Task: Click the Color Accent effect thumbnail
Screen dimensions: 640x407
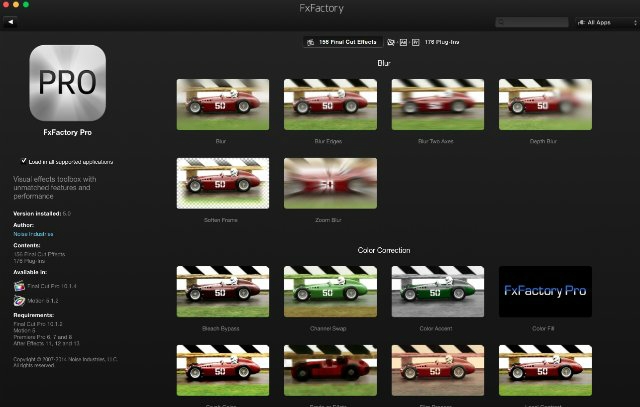Action: (x=437, y=291)
